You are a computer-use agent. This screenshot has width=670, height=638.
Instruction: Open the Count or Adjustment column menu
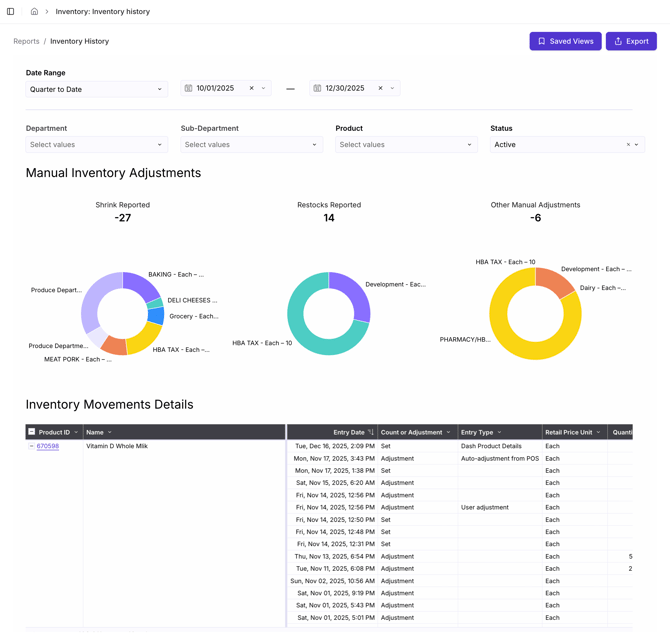pyautogui.click(x=448, y=433)
